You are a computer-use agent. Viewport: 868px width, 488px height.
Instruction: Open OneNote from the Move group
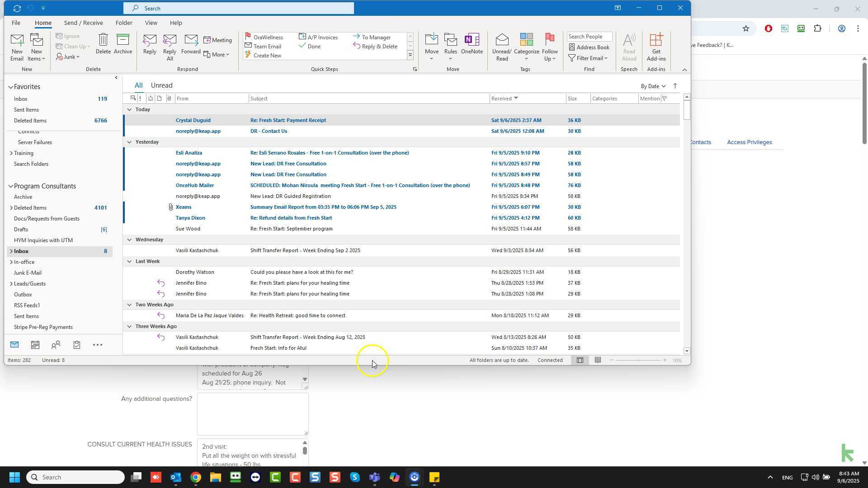pos(472,44)
